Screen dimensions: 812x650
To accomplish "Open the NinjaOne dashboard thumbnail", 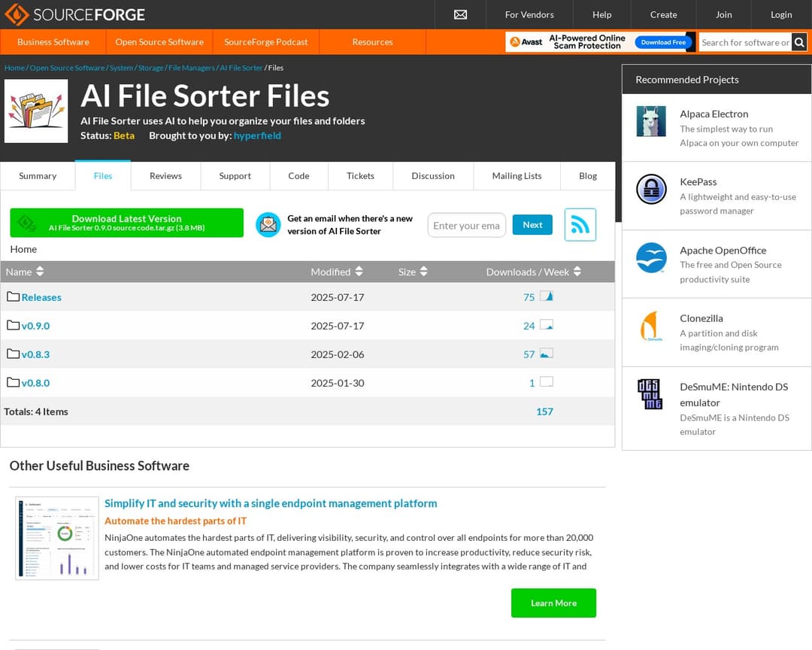I will (57, 537).
